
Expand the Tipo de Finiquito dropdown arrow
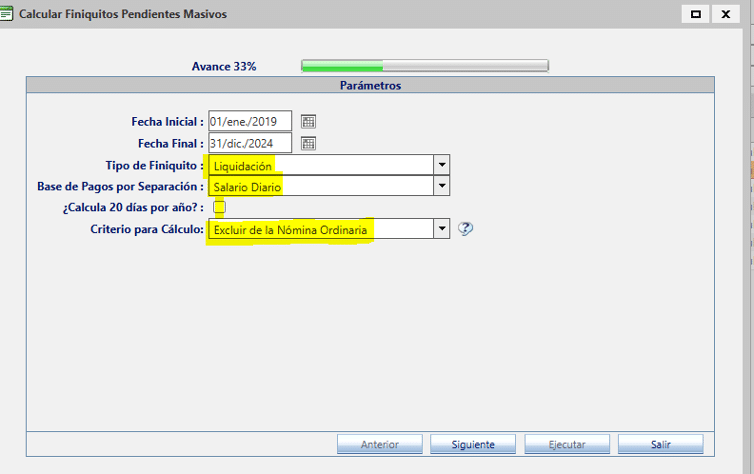(441, 165)
